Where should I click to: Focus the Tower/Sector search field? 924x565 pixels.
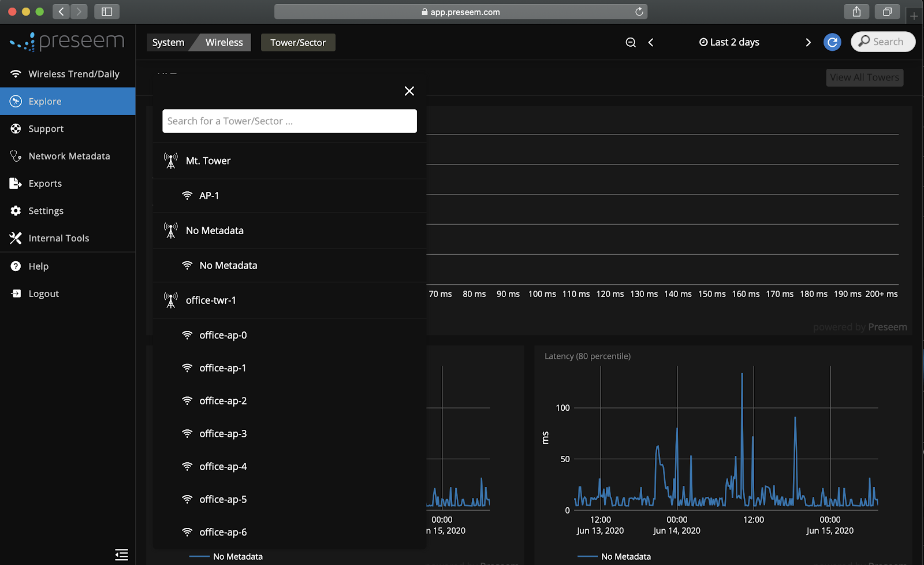289,121
